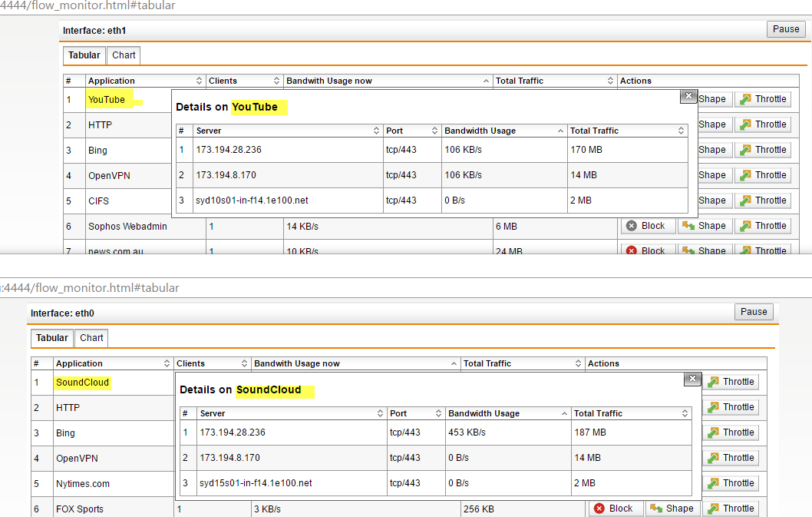The height and width of the screenshot is (517, 812).
Task: Shape FOX Sports traffic
Action: 672,509
